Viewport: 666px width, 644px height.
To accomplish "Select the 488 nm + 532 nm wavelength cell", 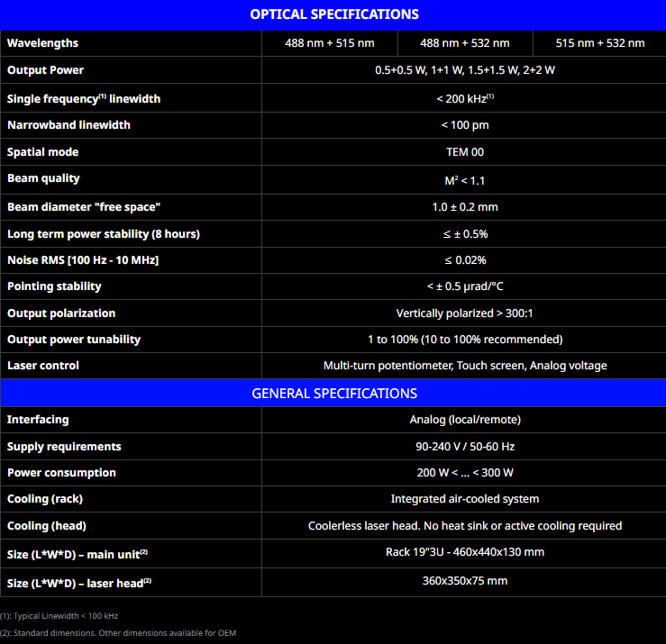I will tap(464, 43).
